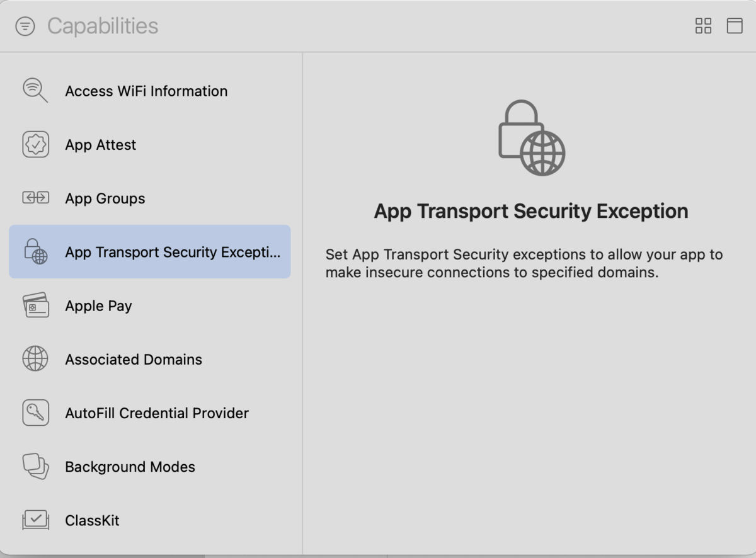Click the large lock and globe detail icon
This screenshot has width=756, height=558.
click(x=532, y=138)
